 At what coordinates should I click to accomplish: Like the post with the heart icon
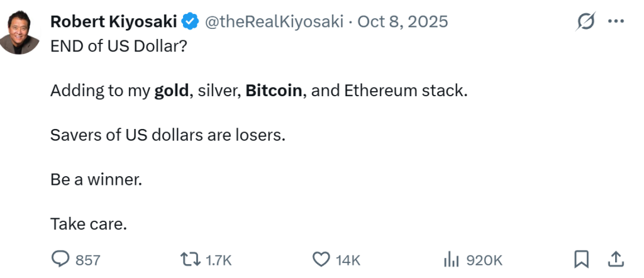click(x=321, y=259)
